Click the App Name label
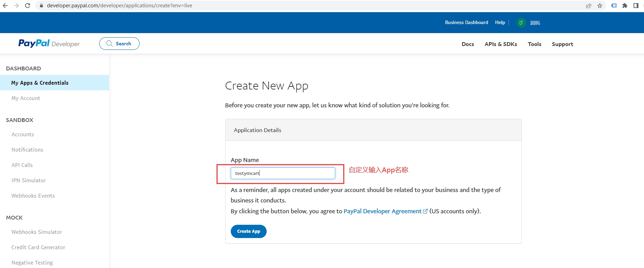 coord(245,160)
